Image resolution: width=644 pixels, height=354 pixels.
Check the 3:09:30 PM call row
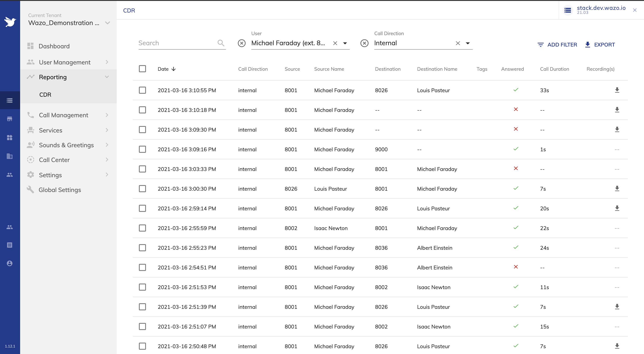tap(142, 130)
